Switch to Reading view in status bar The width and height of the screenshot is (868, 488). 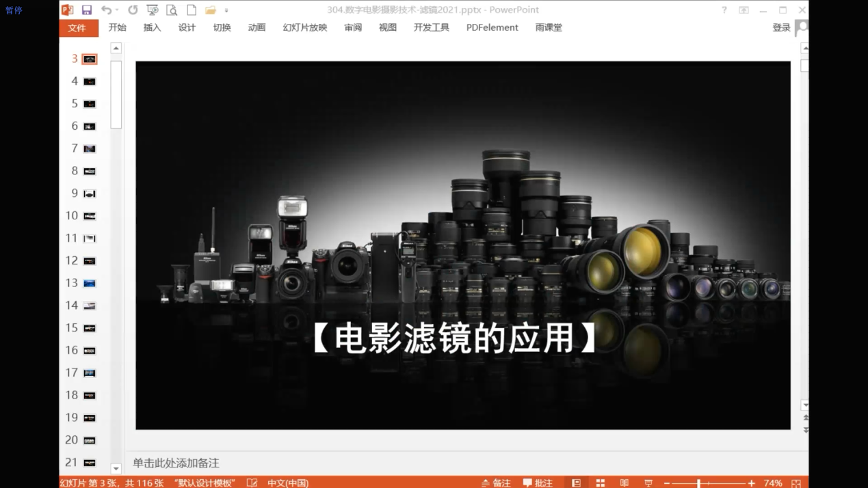tap(624, 483)
